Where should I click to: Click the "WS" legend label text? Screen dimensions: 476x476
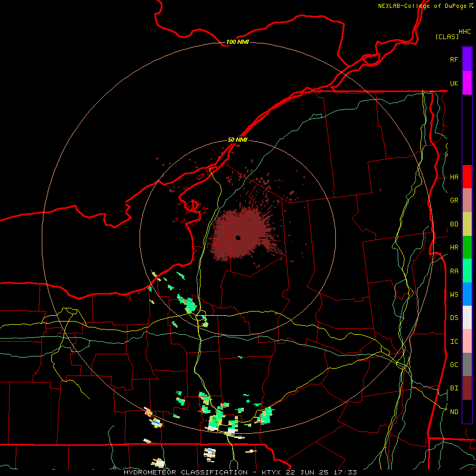coord(454,295)
